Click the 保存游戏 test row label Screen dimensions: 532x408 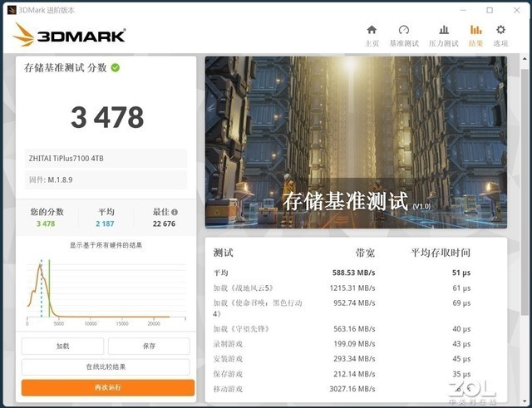click(x=228, y=374)
